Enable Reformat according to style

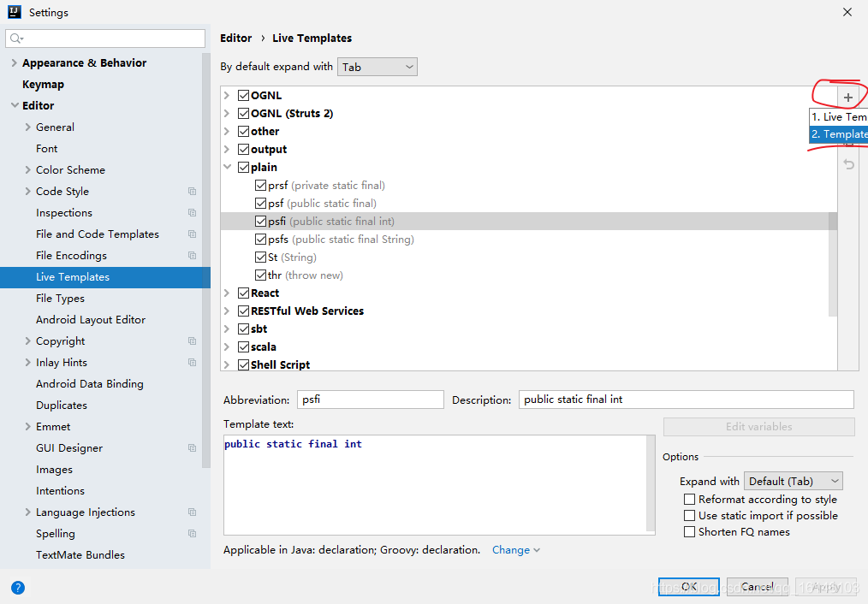tap(689, 500)
